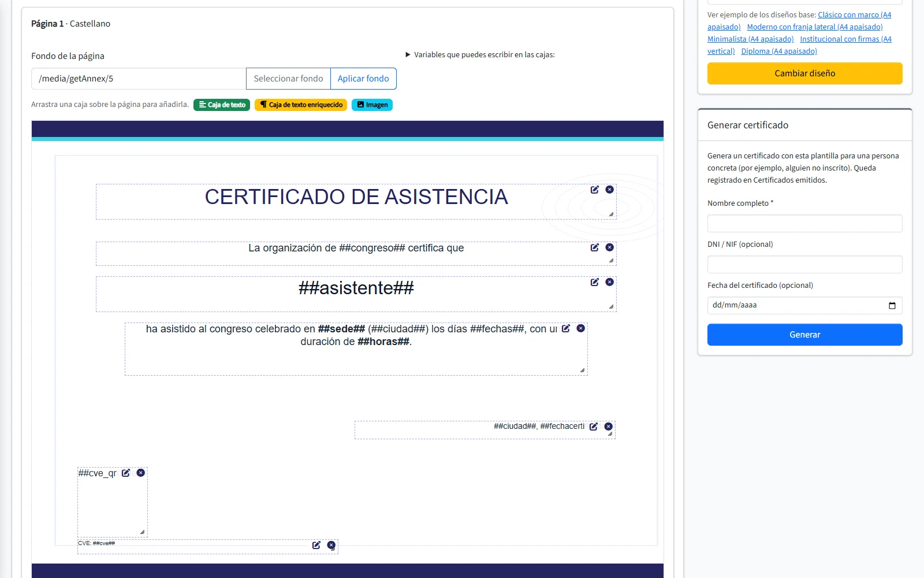Open 'Diploma (A4 apaisado)' example link
Viewport: 924px width, 578px height.
pos(779,51)
